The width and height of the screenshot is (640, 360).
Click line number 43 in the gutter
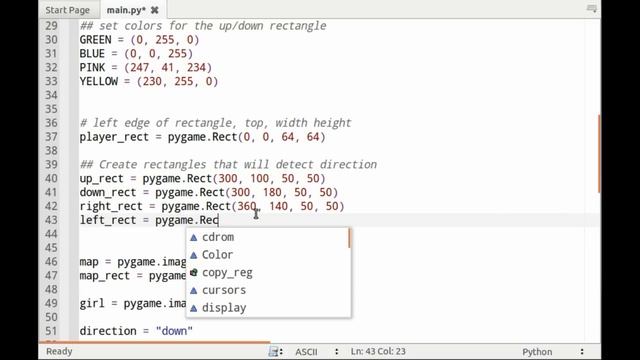tap(51, 220)
